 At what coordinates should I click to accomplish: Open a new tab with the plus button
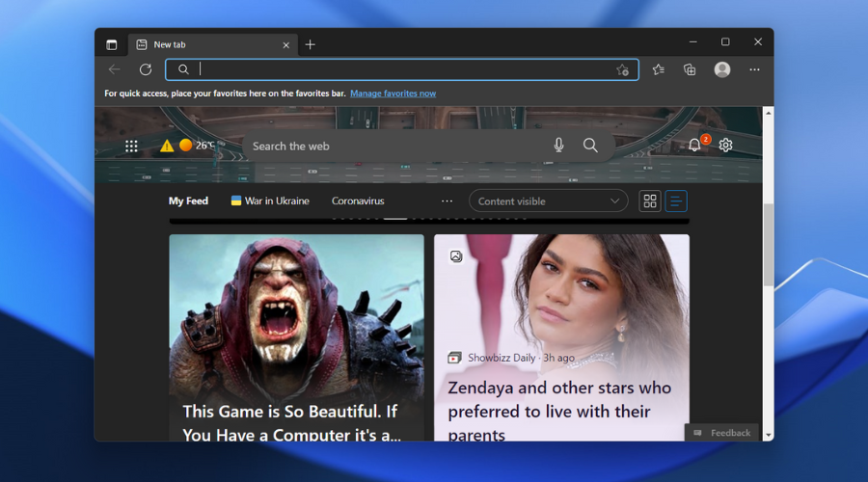point(310,44)
